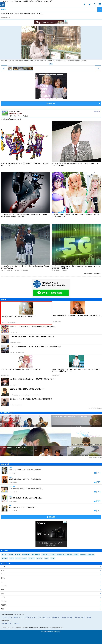Click chevron beside 動画 category
Viewport: 102px width, 644px height.
(100, 609)
